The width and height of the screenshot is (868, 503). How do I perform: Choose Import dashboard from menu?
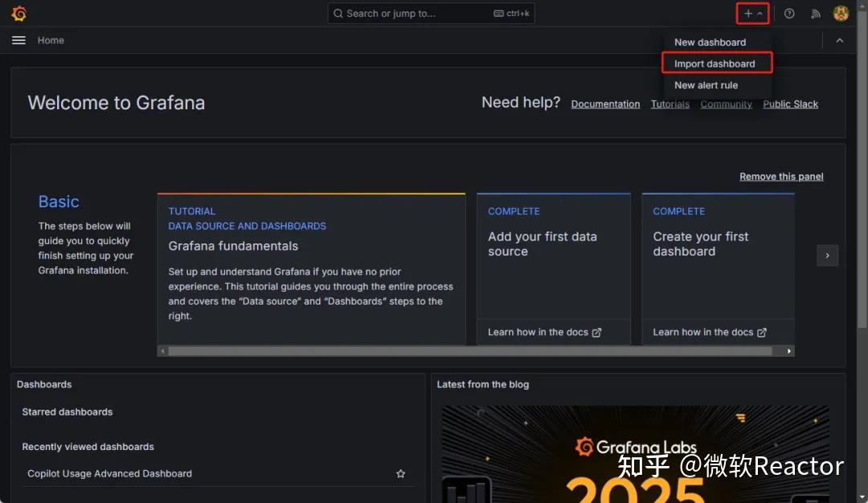point(714,63)
